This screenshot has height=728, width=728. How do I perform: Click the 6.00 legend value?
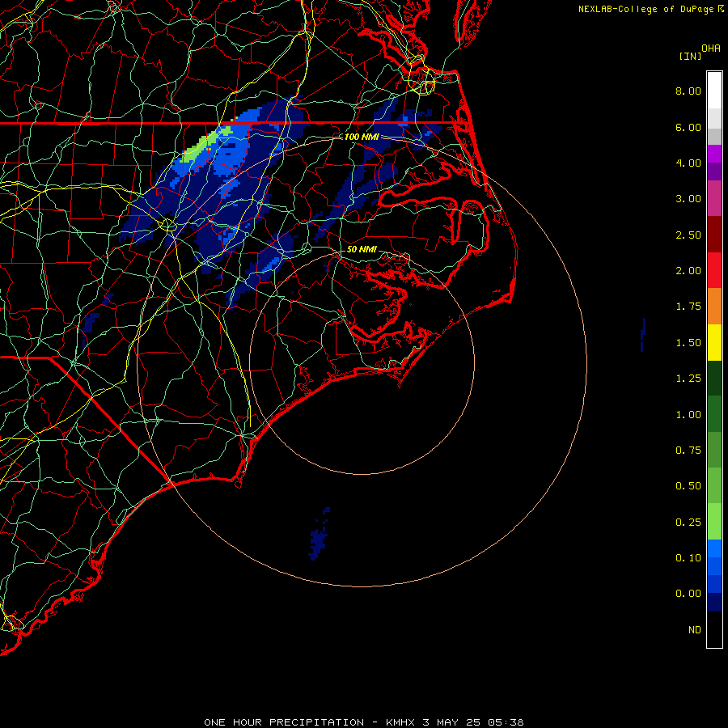tap(688, 127)
